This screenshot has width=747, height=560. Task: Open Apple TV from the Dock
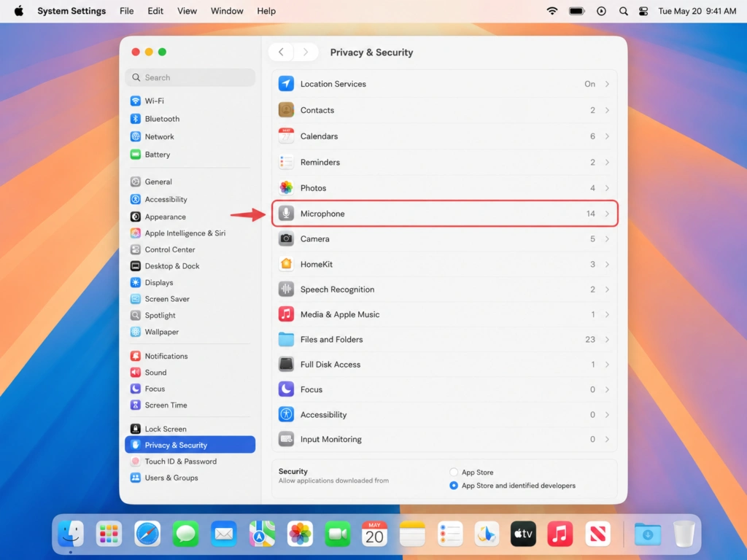pos(522,533)
